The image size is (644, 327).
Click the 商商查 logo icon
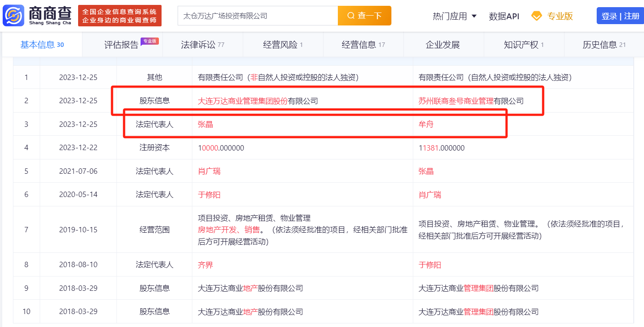pyautogui.click(x=14, y=16)
